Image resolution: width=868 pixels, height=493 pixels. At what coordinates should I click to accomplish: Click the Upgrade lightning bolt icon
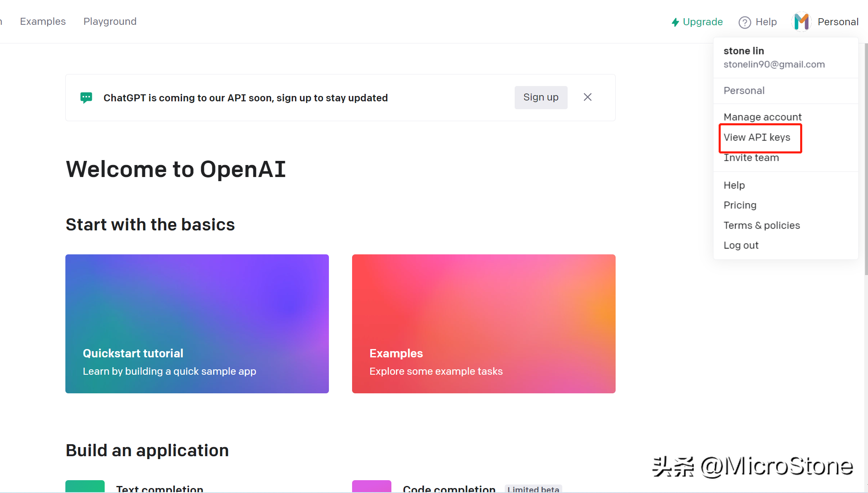(x=675, y=22)
